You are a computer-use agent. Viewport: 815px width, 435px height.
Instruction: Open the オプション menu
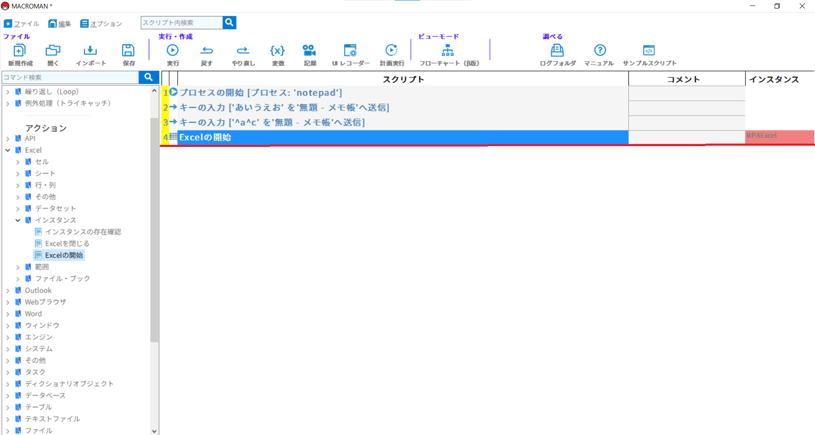pyautogui.click(x=101, y=24)
